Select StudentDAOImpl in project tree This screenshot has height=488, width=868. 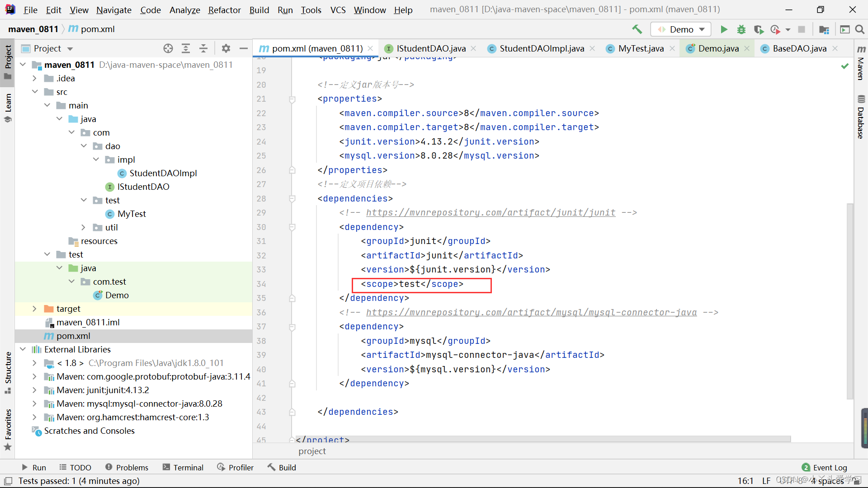(x=163, y=173)
